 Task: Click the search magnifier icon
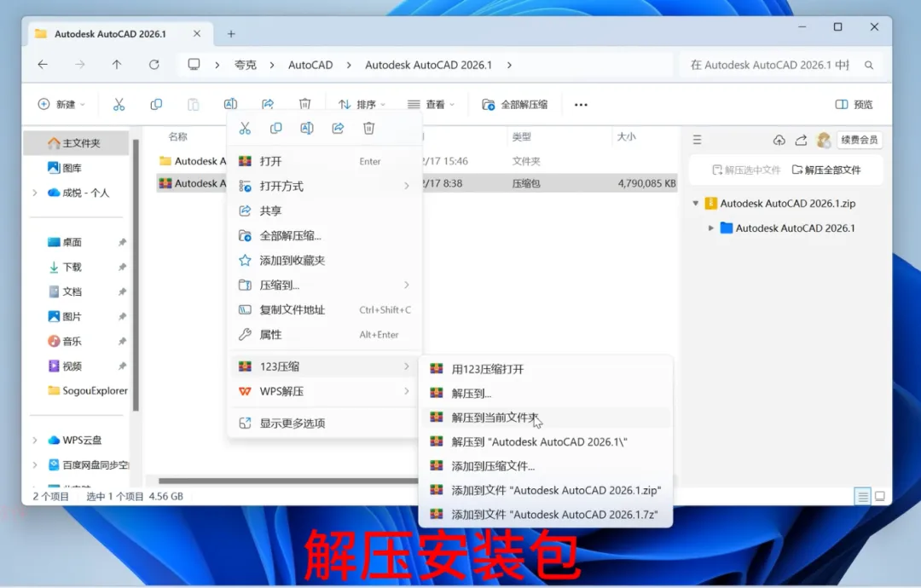(869, 65)
